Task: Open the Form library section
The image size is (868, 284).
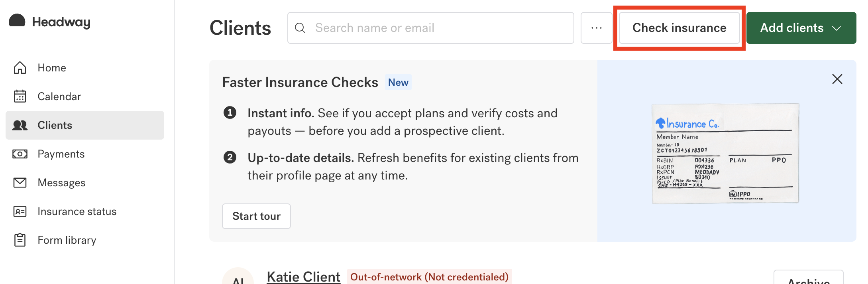Action: click(x=67, y=240)
